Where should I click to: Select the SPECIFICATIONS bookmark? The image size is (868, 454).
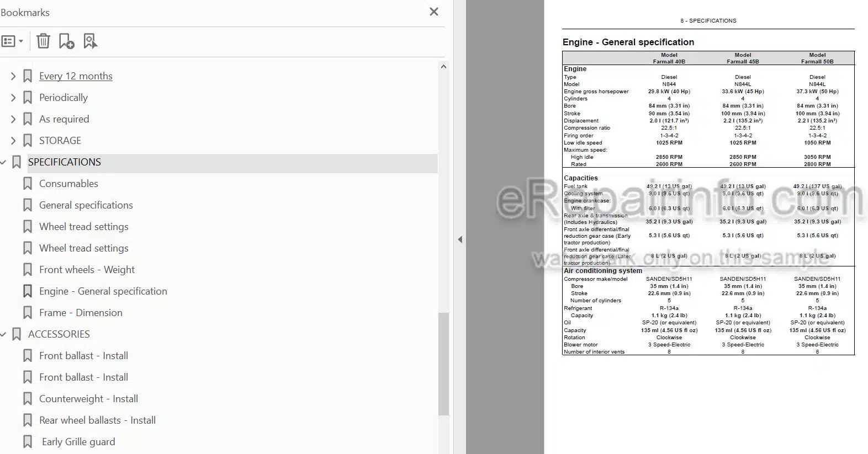[x=65, y=162]
